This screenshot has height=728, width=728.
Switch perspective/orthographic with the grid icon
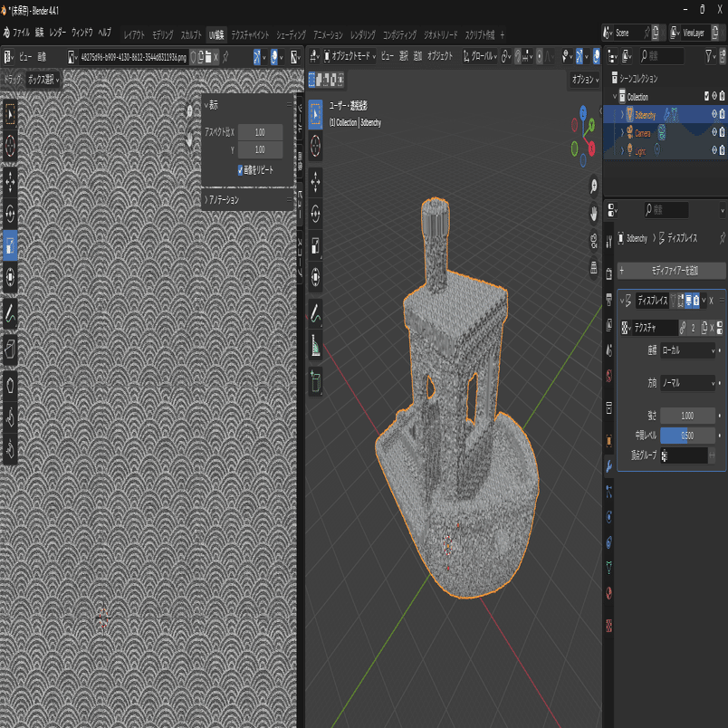click(593, 267)
